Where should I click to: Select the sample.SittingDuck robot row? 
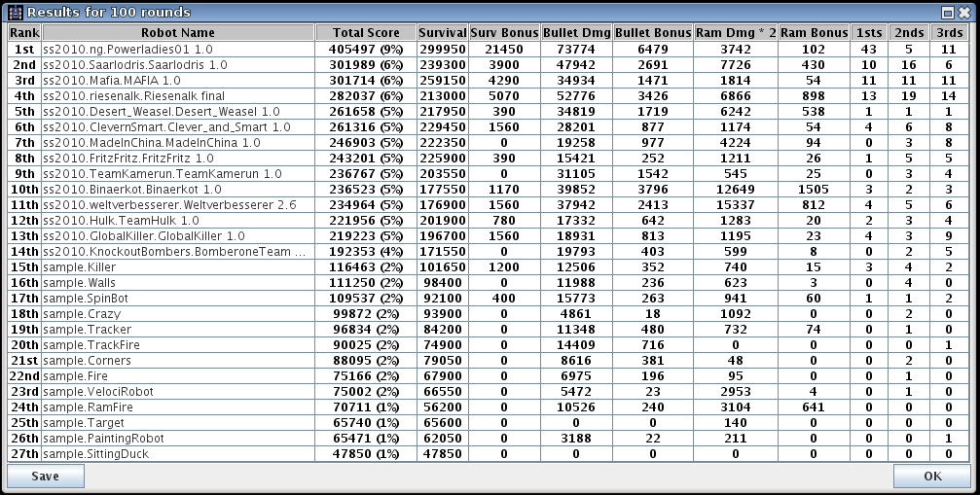[x=178, y=453]
